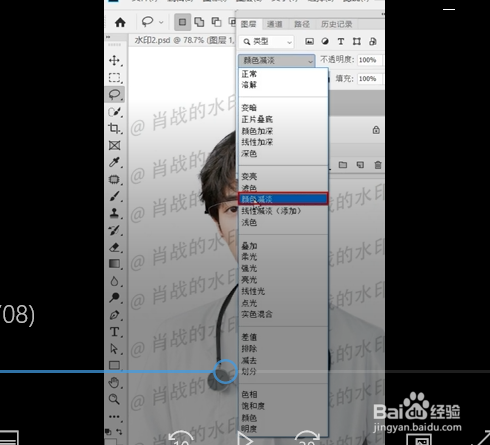Select the Eyedropper tool
This screenshot has width=490, height=445.
(x=114, y=162)
